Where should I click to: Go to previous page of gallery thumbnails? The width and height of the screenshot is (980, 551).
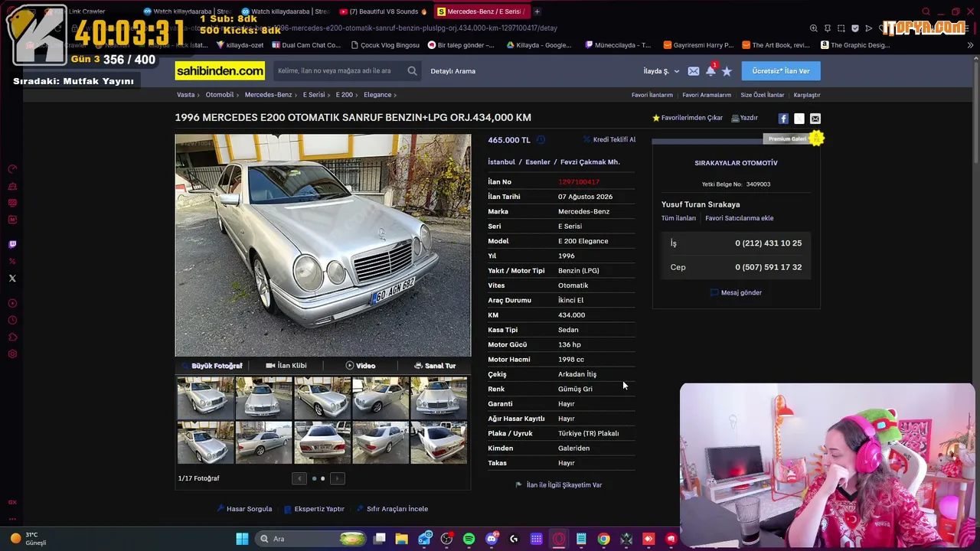pos(299,479)
